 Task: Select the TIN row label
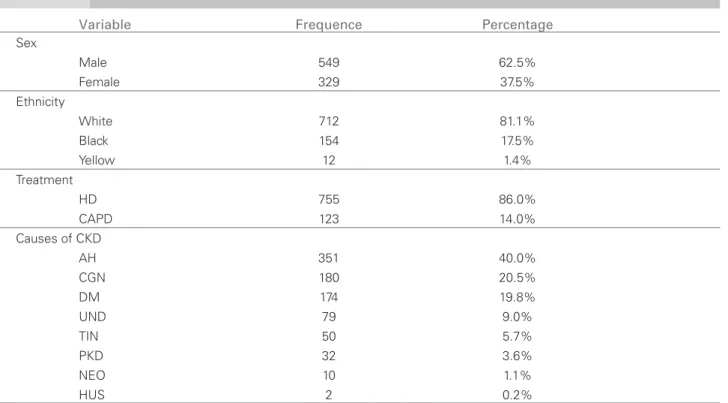[88, 336]
